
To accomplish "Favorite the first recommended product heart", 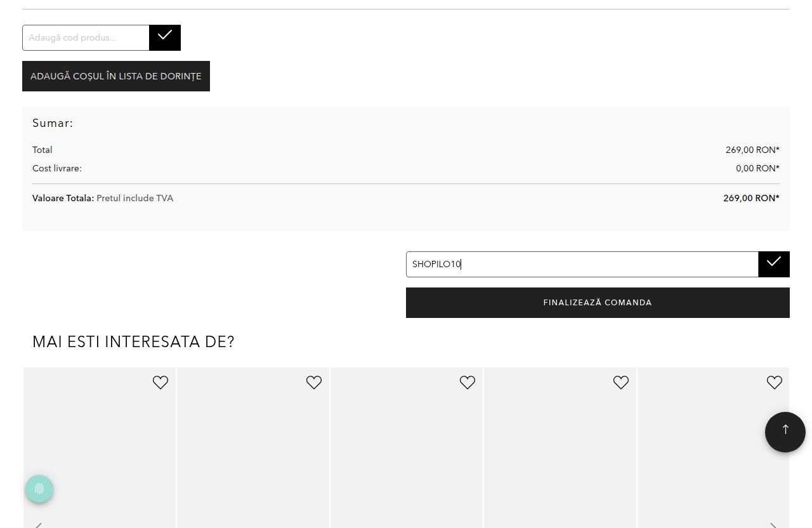I will tap(160, 382).
